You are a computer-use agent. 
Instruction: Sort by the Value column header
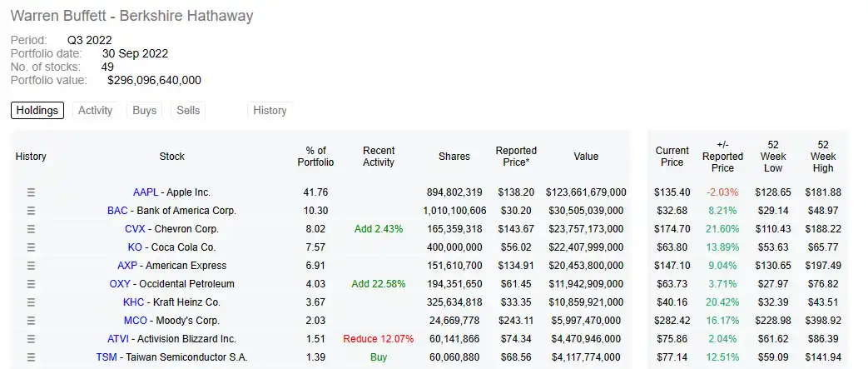coord(586,157)
